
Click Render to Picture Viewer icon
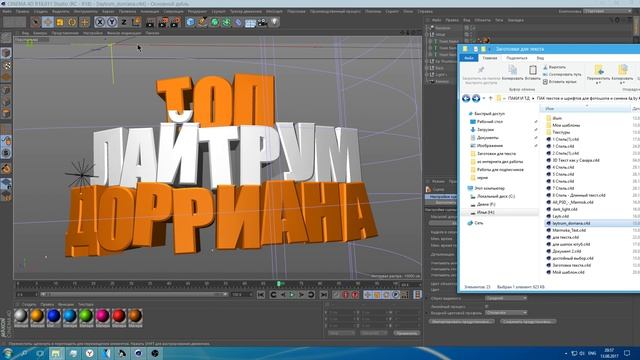[x=163, y=22]
